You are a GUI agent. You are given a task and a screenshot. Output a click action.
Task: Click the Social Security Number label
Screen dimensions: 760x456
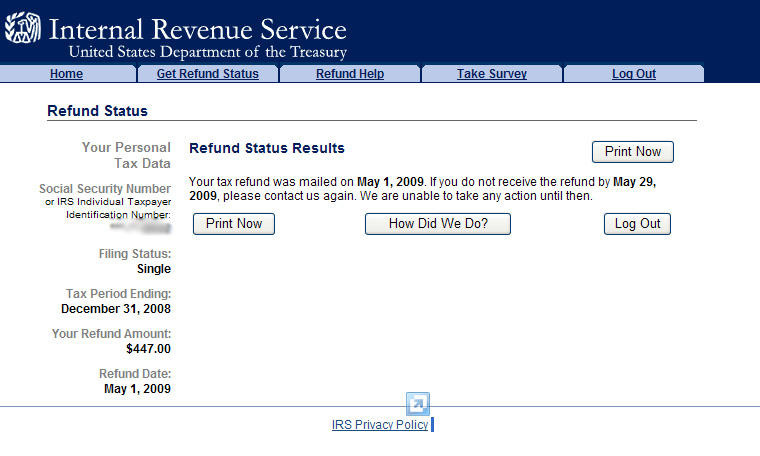[105, 189]
